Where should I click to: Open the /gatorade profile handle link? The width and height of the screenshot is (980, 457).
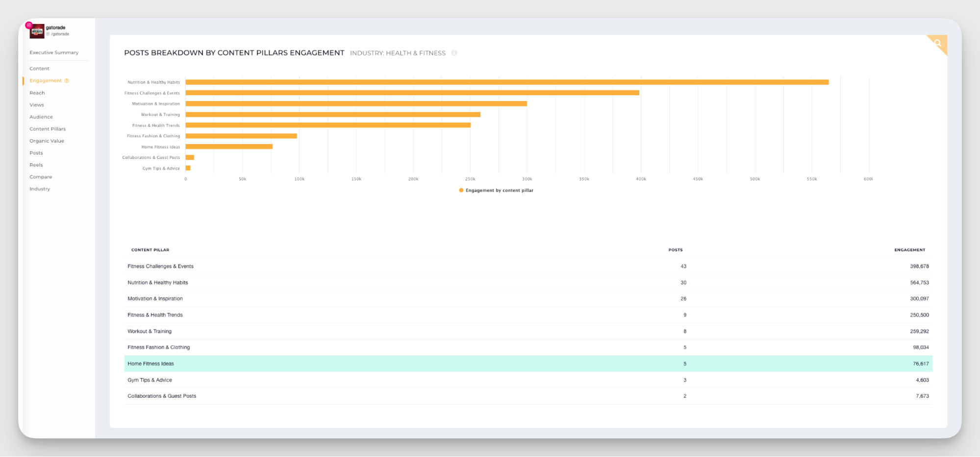(x=60, y=34)
